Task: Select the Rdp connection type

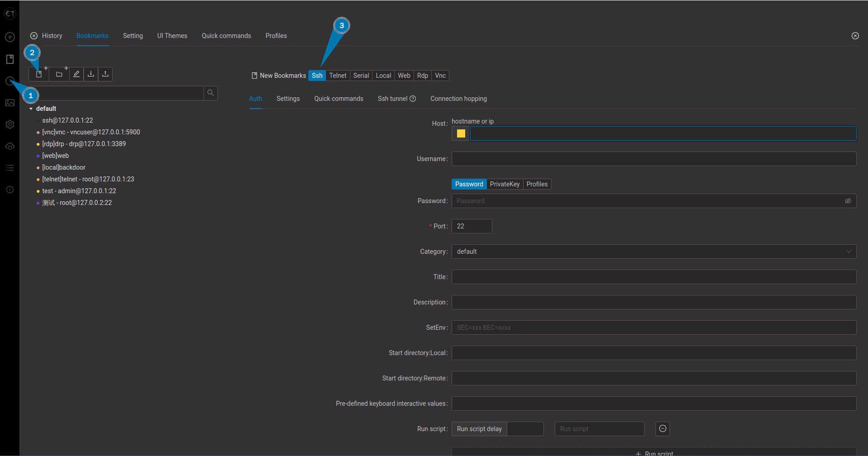Action: [x=423, y=76]
